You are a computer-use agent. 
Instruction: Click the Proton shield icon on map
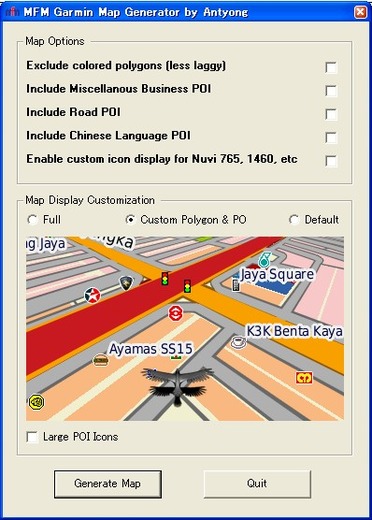(x=126, y=283)
